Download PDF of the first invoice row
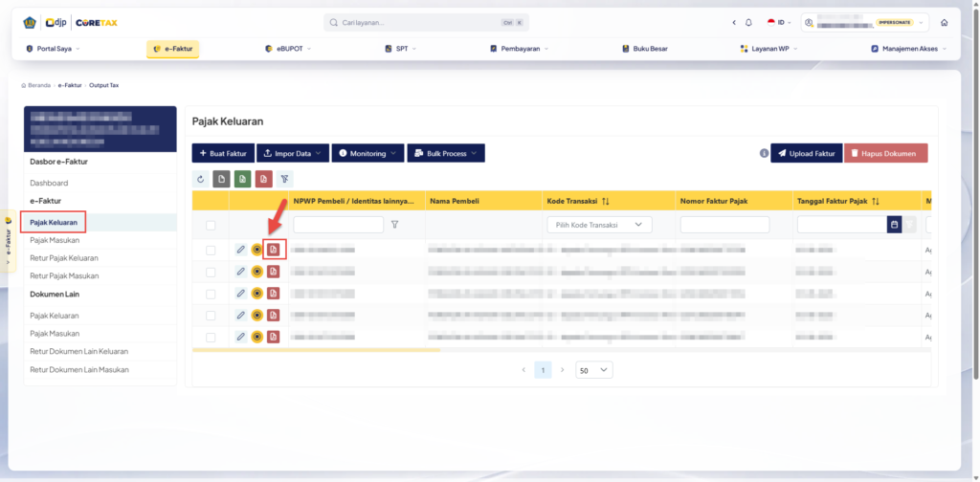This screenshot has height=482, width=980. [273, 250]
